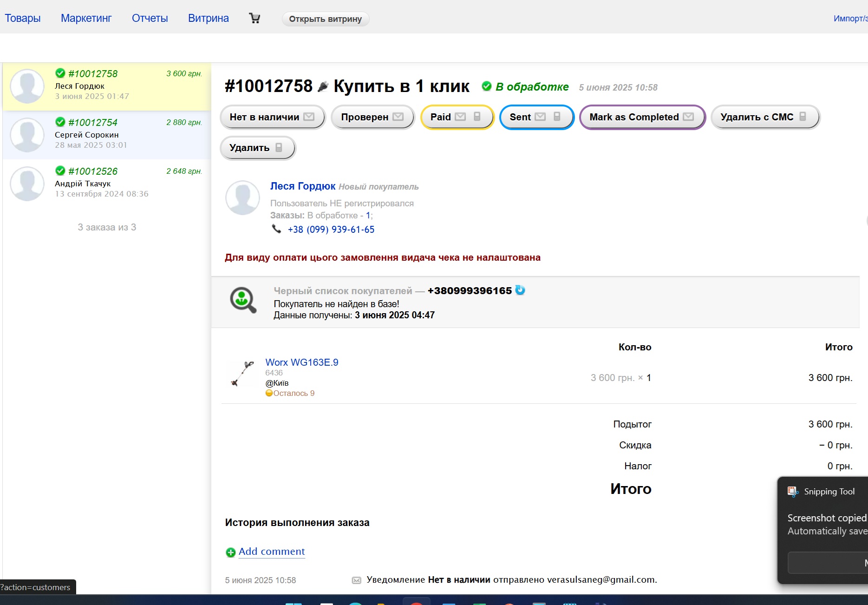Click Worx WG163E.9 product thumbnail image
868x605 pixels.
[x=242, y=374]
